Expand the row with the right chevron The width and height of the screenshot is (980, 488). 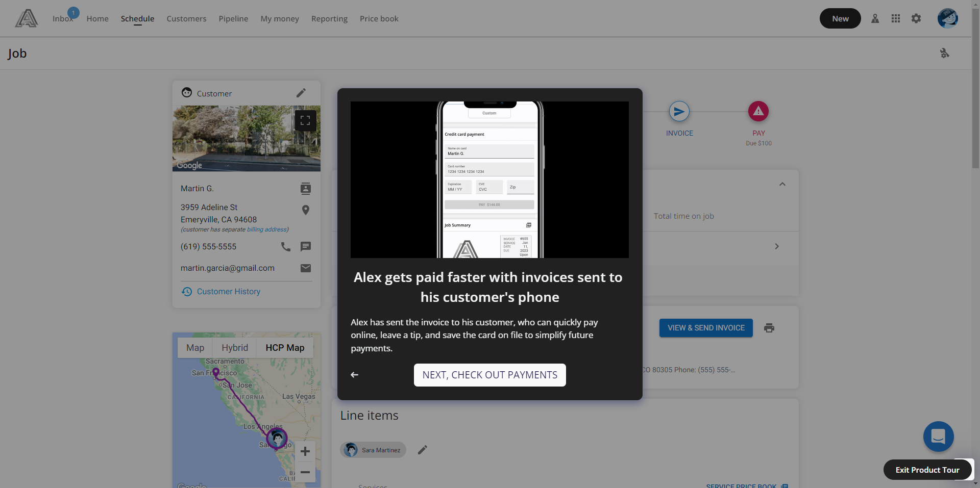click(x=777, y=246)
